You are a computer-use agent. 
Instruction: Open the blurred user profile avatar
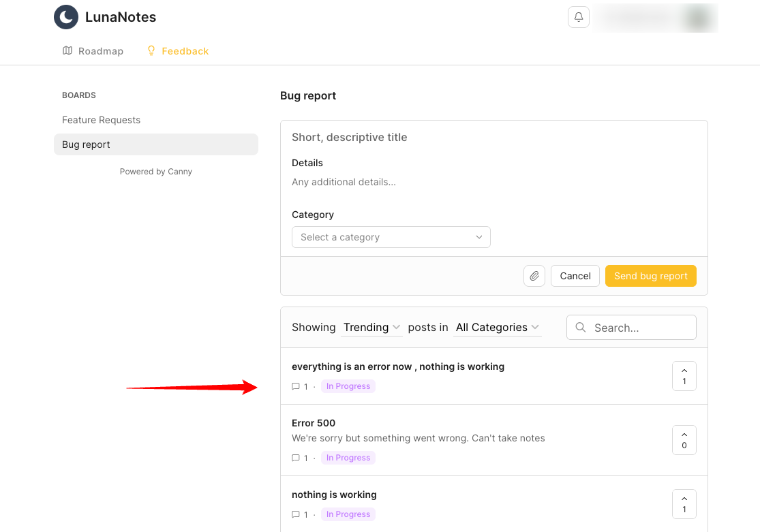click(697, 18)
